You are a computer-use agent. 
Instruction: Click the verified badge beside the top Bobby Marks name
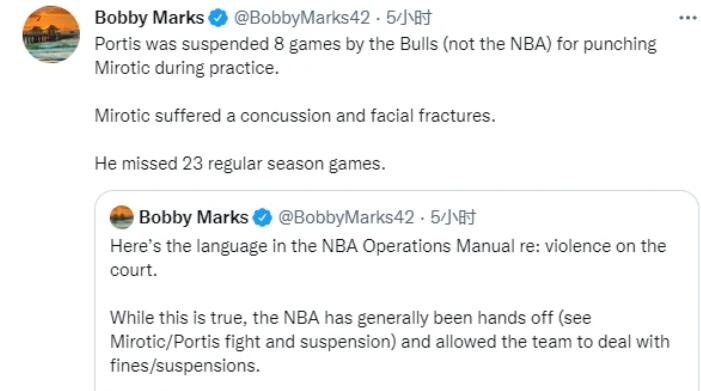pyautogui.click(x=219, y=18)
